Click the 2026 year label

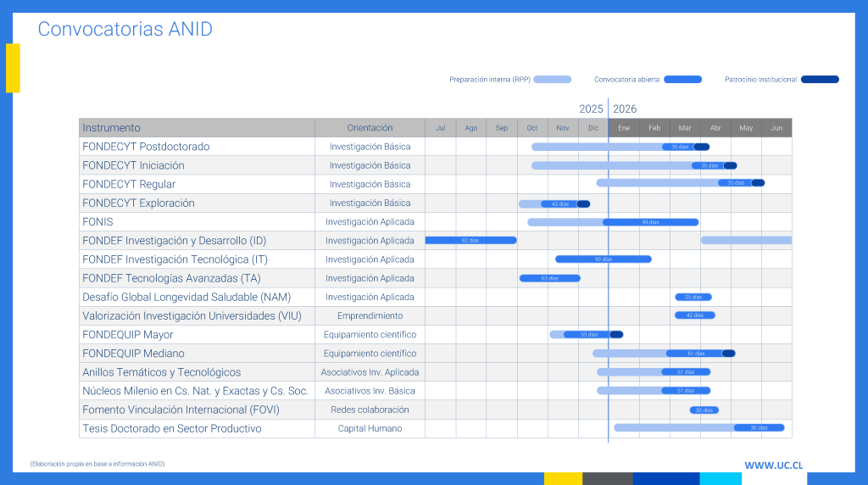625,109
